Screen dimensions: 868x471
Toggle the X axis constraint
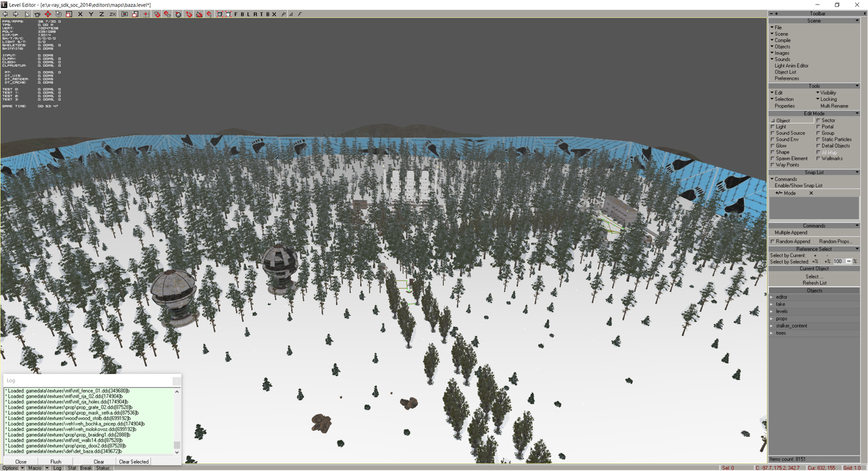point(80,14)
